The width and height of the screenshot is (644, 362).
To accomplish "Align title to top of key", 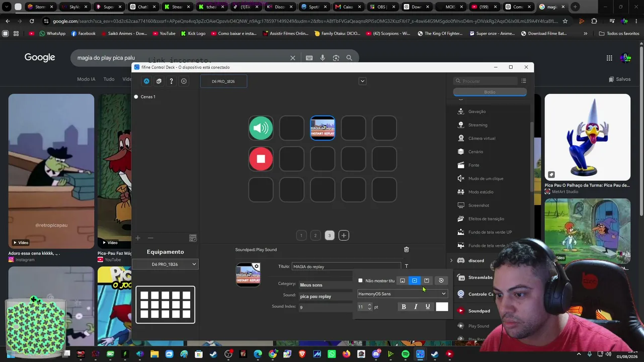I will pos(427,281).
